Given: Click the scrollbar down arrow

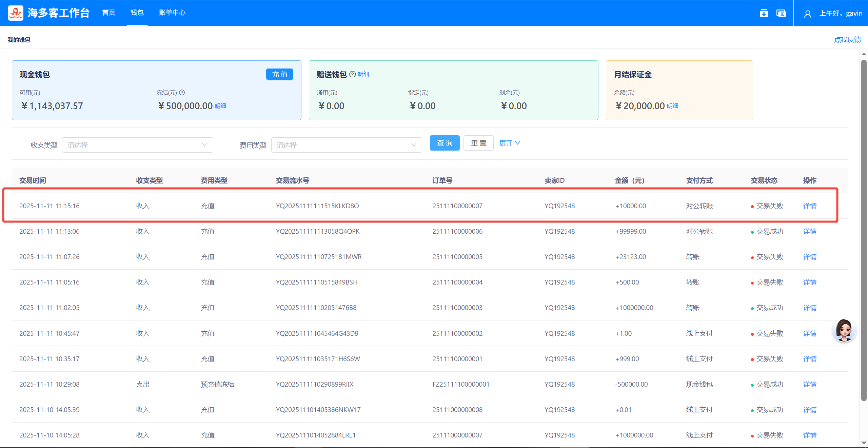Looking at the screenshot, I should 864,443.
